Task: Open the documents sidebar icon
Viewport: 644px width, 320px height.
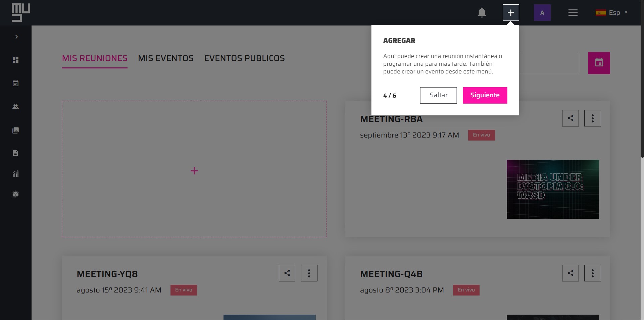Action: point(15,153)
